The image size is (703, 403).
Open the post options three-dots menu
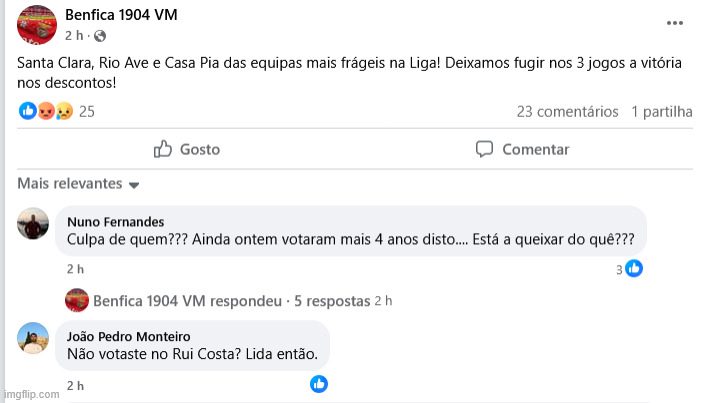tap(676, 23)
